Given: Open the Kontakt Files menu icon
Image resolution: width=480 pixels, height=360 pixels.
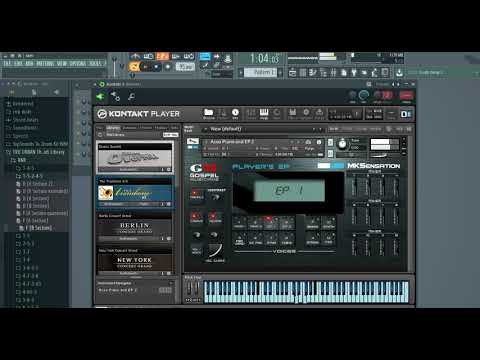Looking at the screenshot, I should tap(292, 113).
